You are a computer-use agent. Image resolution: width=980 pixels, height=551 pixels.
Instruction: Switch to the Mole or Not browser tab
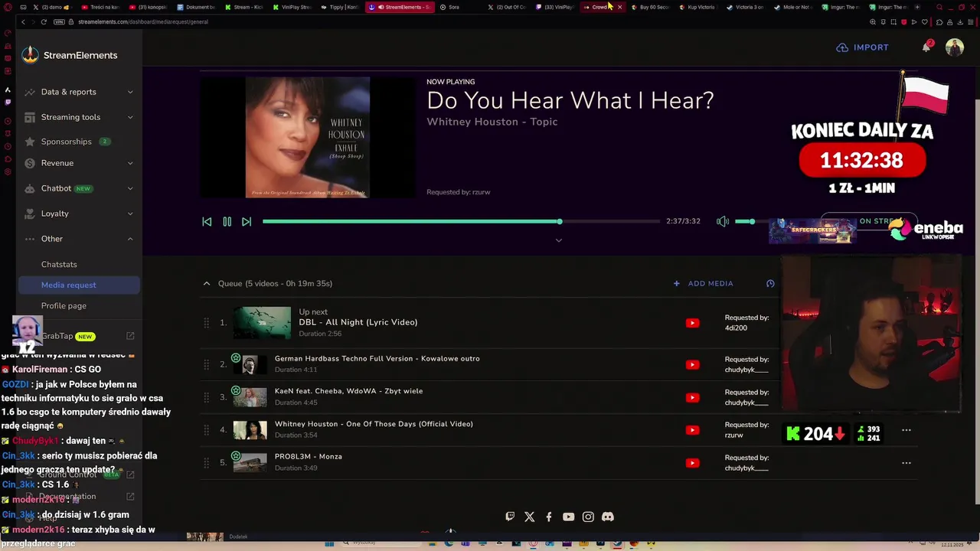[794, 7]
